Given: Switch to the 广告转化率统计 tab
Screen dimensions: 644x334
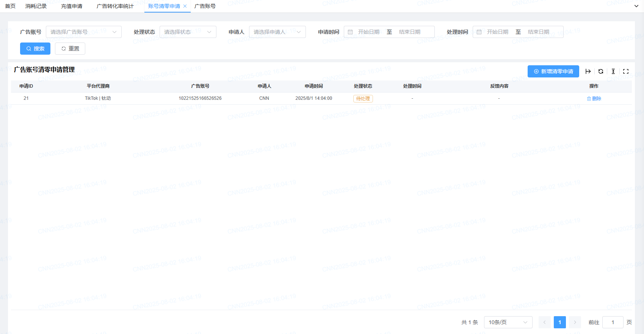Looking at the screenshot, I should (x=115, y=6).
